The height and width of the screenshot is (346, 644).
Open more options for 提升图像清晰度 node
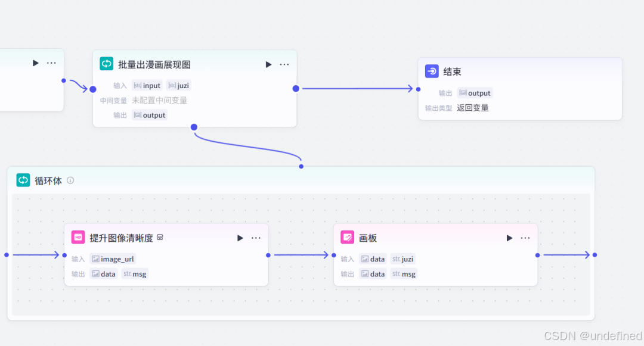[x=256, y=238]
